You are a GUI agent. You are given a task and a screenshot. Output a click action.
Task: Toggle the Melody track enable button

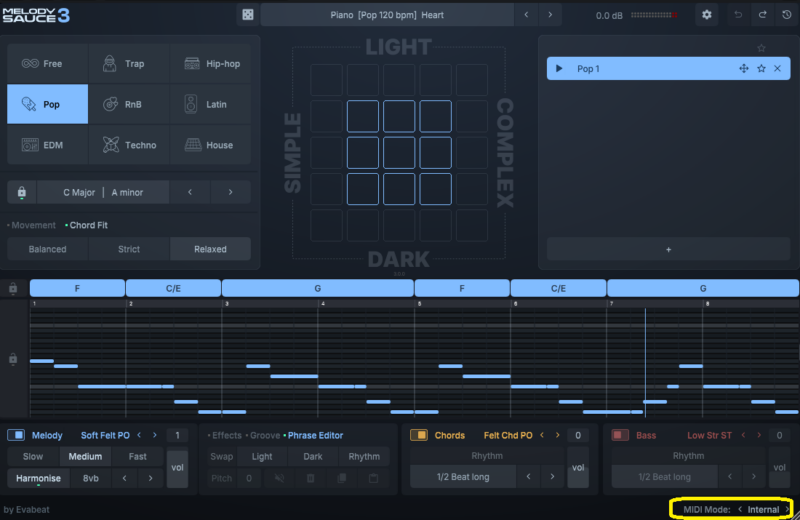(16, 435)
